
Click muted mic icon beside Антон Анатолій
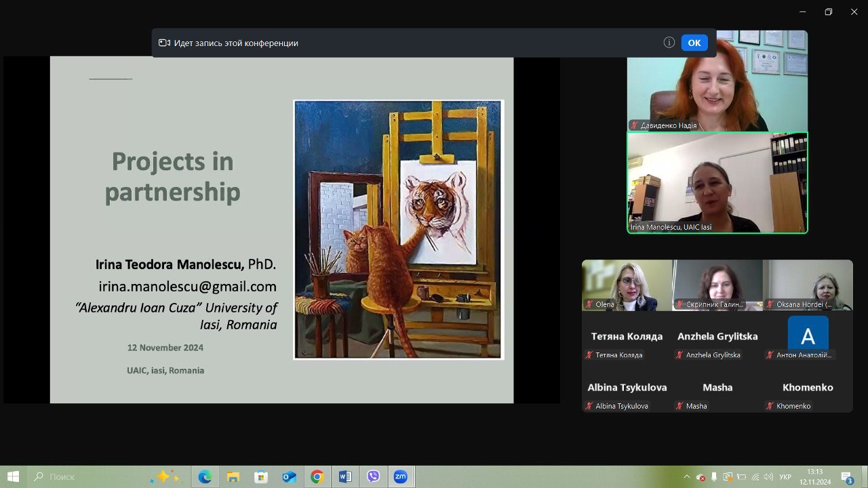point(770,354)
